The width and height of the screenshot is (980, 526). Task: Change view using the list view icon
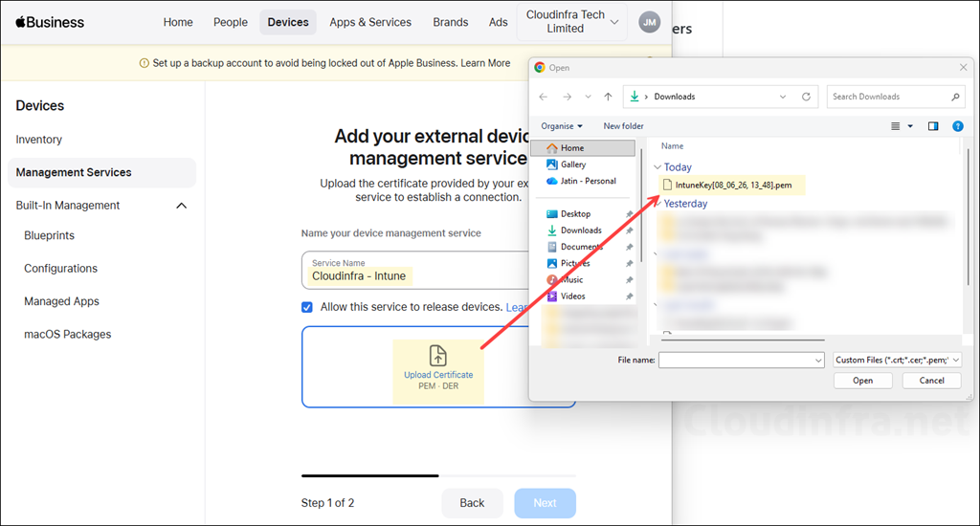pyautogui.click(x=895, y=126)
